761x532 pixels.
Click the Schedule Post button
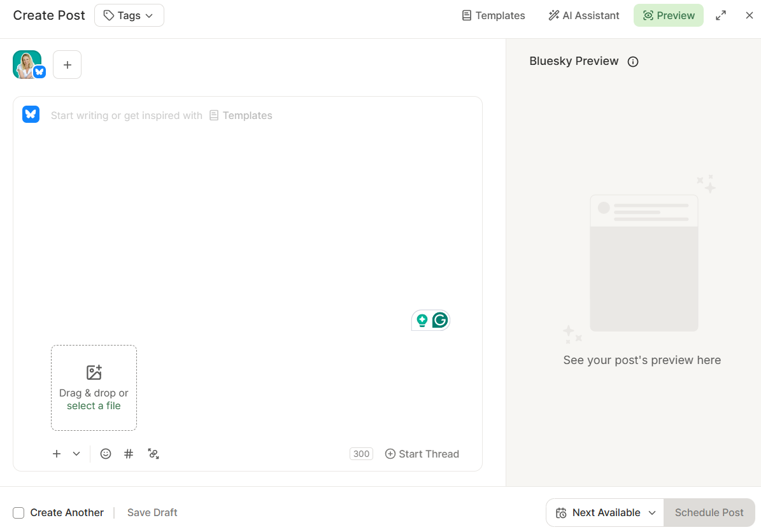click(709, 513)
